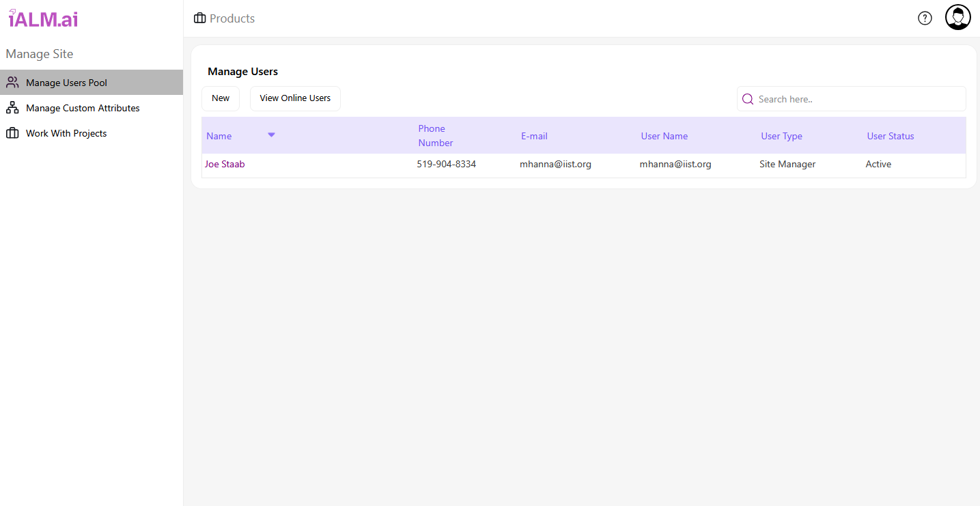Click the New button

[x=220, y=98]
